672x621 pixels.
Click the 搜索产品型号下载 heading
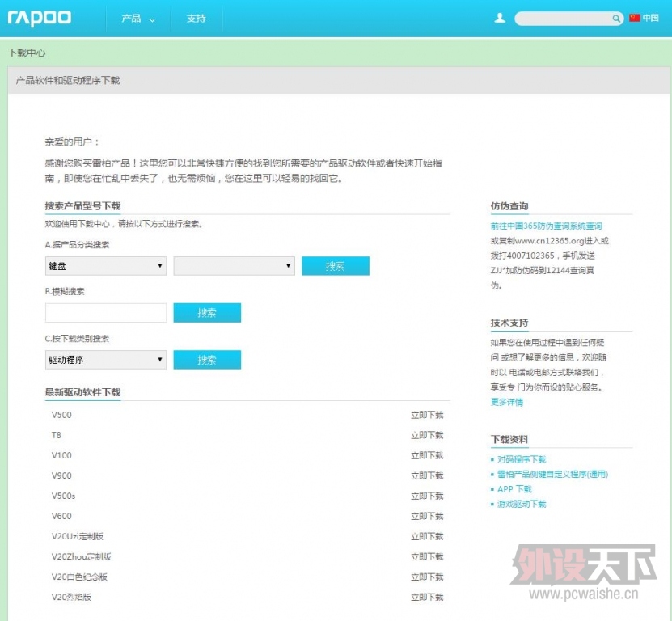82,205
